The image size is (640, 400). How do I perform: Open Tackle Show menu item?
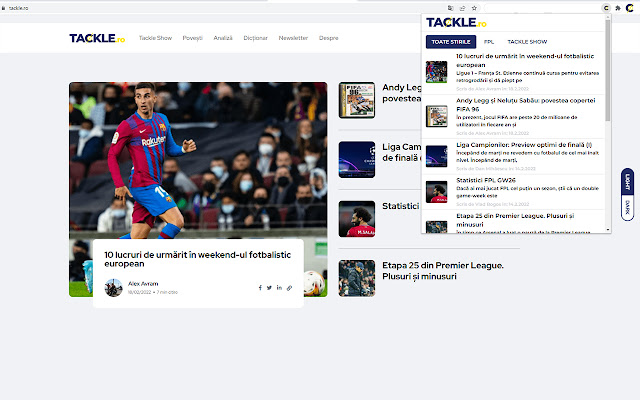coord(155,38)
